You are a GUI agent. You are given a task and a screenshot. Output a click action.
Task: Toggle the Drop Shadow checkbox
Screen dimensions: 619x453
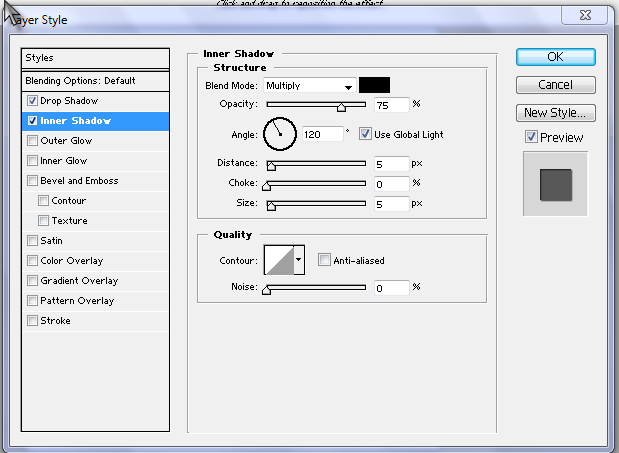(32, 101)
